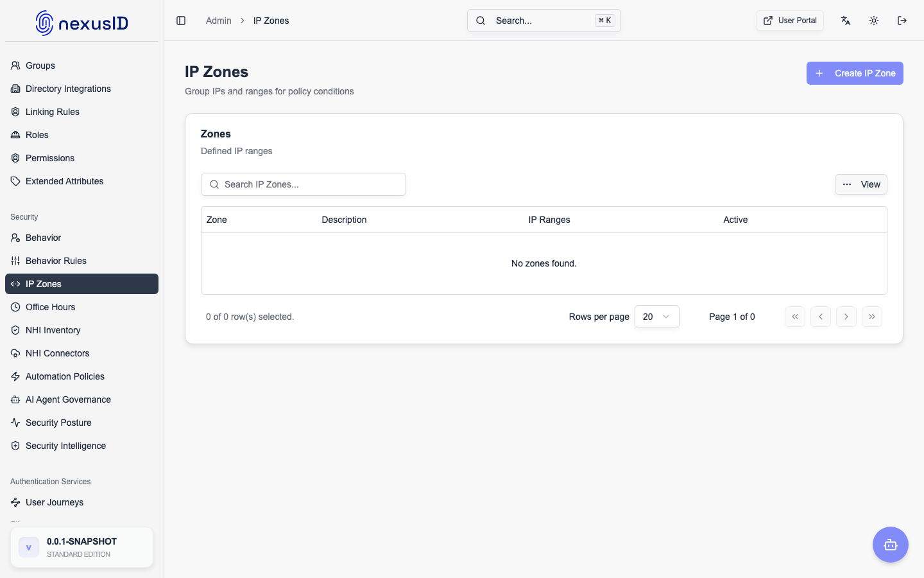Screen dimensions: 924x578
Task: Click the IP Zones breadcrumb text
Action: (x=271, y=21)
